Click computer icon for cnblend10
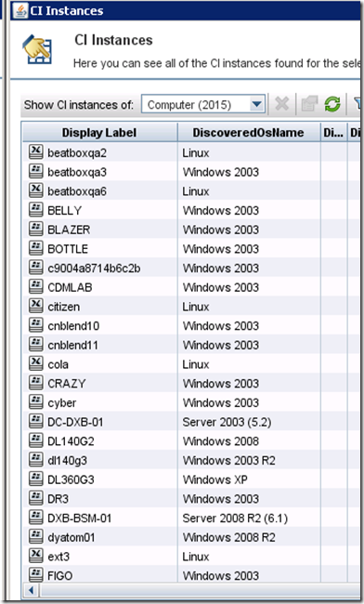This screenshot has width=364, height=604. click(x=36, y=325)
